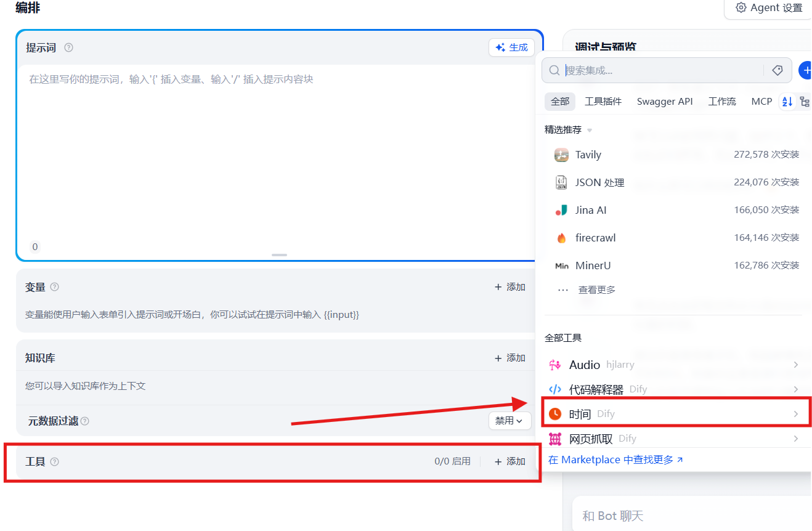Click the Jina AI icon
Screen dimensions: 812x531
(561, 210)
